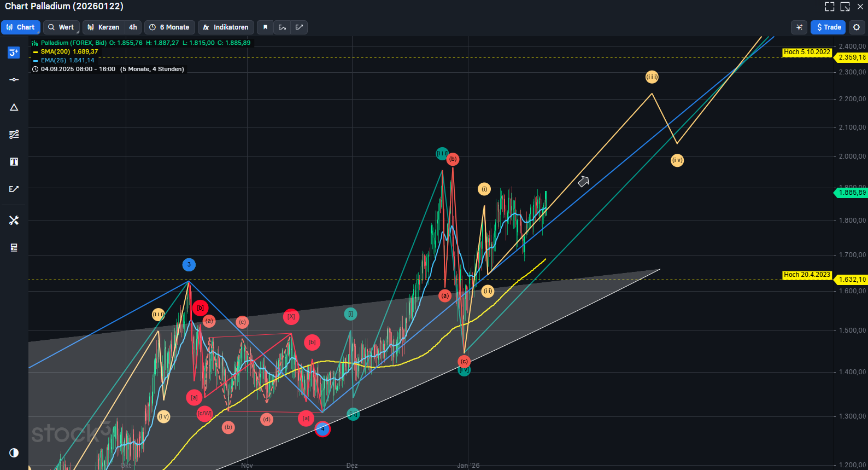The height and width of the screenshot is (470, 868).
Task: Toggle the bookmark flag button
Action: coord(265,27)
